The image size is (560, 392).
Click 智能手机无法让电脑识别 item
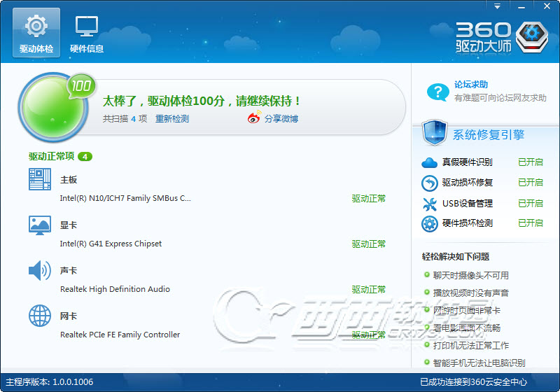[x=479, y=363]
